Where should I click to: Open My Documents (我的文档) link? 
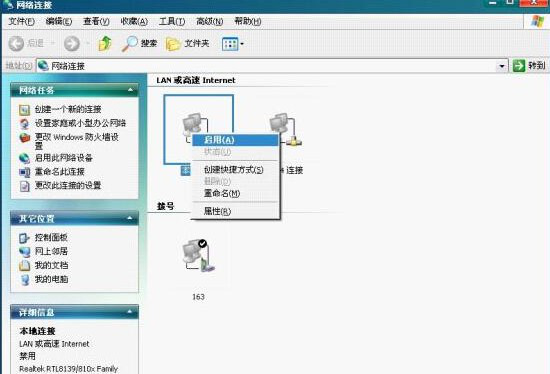point(51,265)
